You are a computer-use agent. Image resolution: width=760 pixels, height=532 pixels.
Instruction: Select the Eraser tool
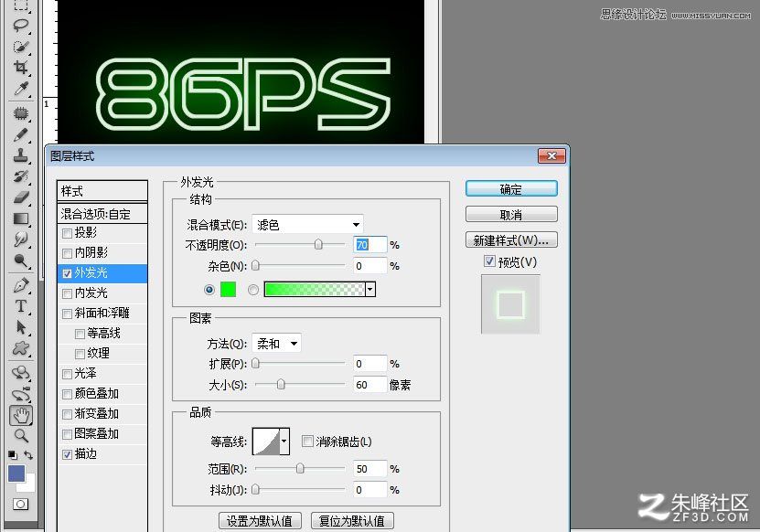pos(21,197)
